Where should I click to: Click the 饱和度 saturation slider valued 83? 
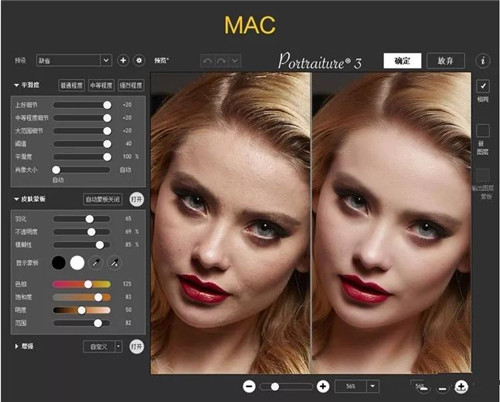(x=82, y=297)
